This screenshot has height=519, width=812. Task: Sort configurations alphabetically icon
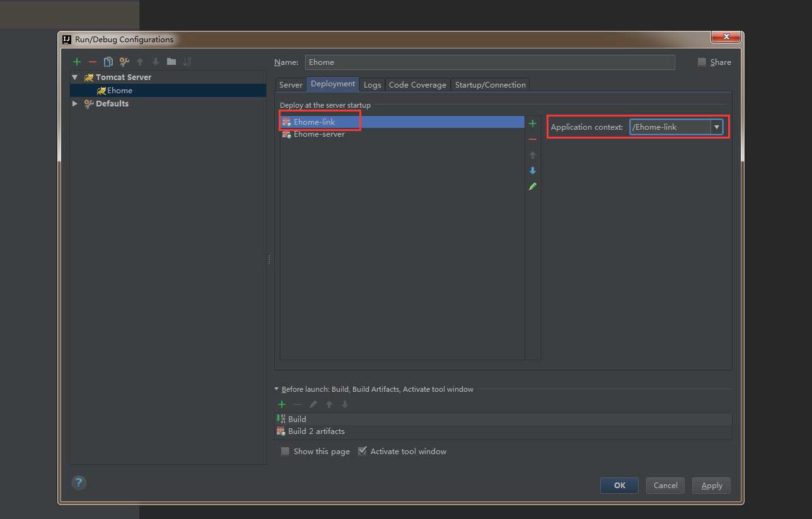[187, 62]
